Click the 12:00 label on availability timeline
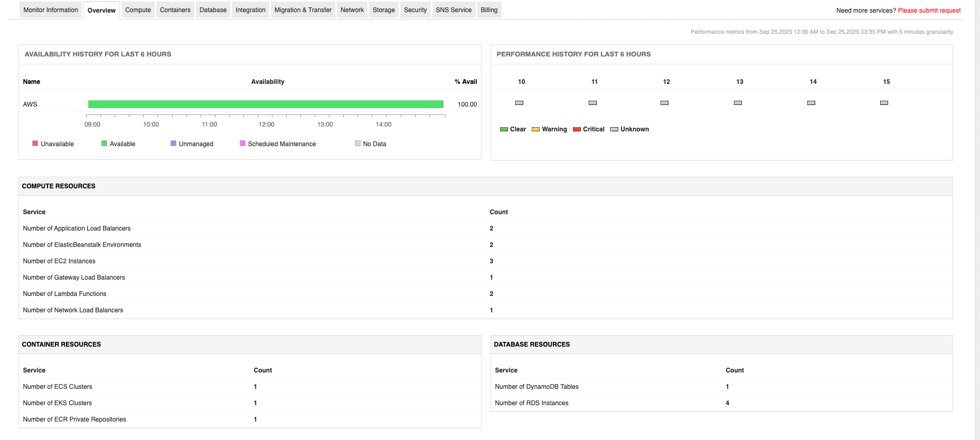Viewport: 980px width, 440px height. (x=267, y=125)
